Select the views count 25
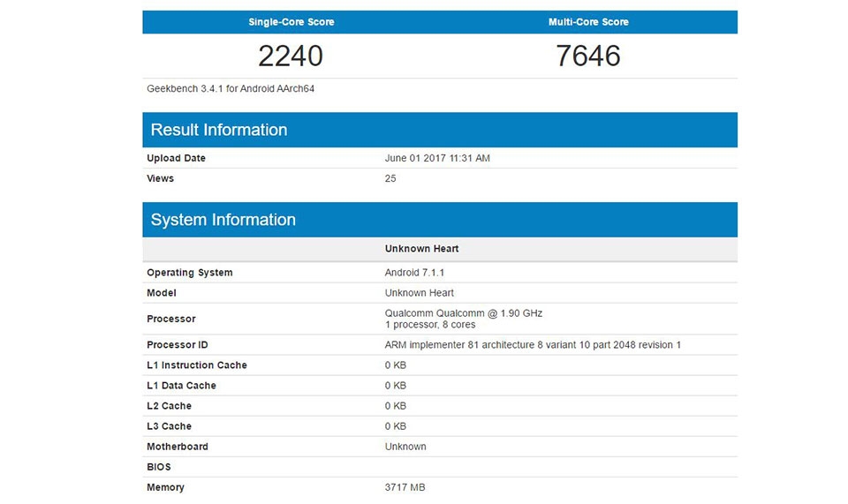 [390, 178]
